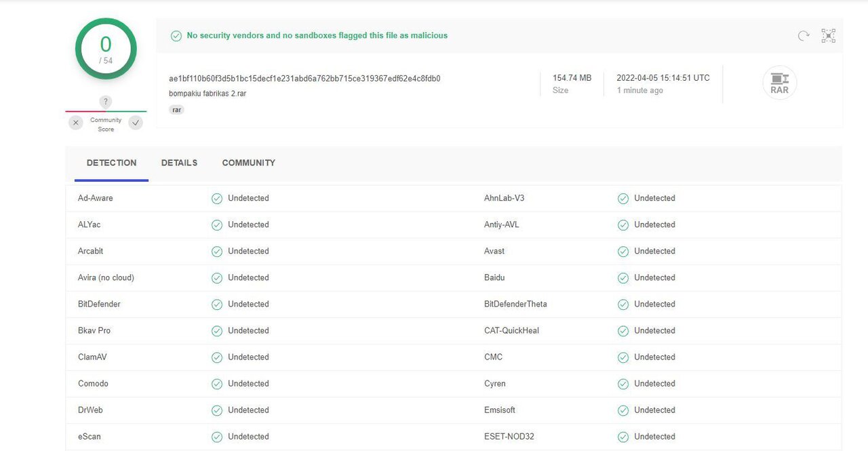
Task: Click the eScan undetected check icon
Action: pos(217,437)
